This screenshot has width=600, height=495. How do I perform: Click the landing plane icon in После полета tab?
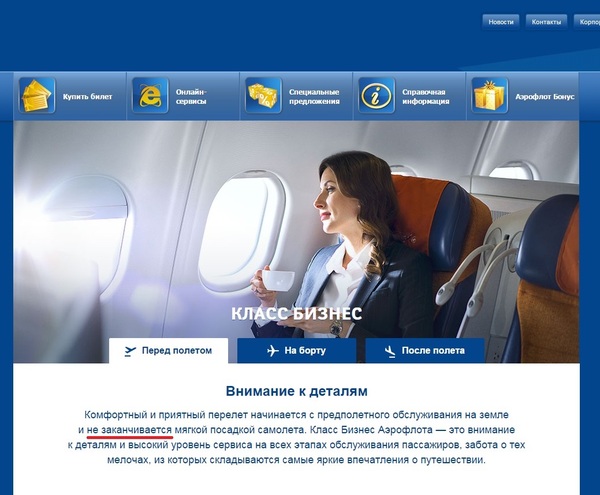(390, 351)
